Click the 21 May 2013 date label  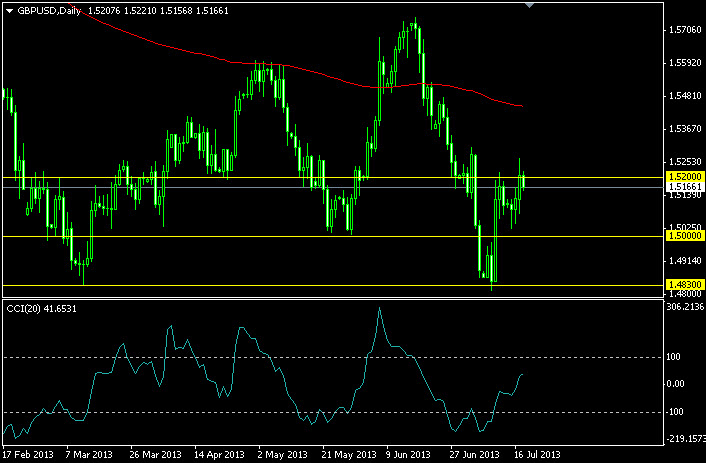point(349,454)
